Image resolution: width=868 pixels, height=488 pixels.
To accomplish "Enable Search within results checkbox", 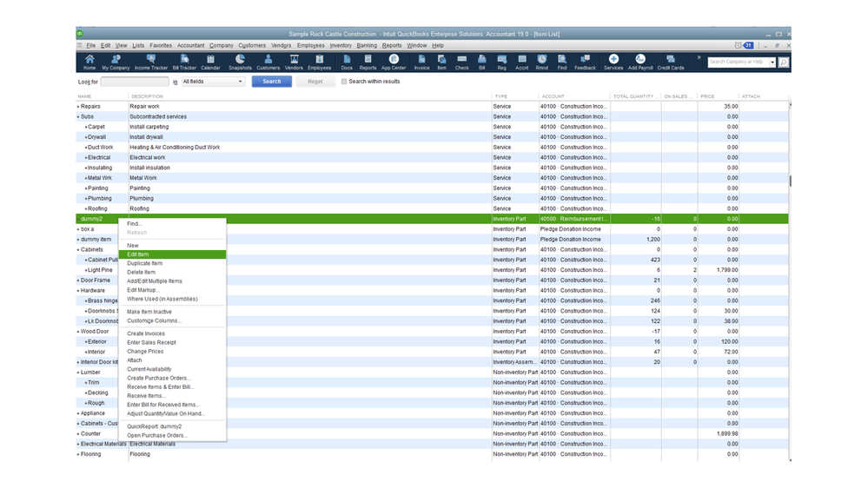I will click(x=344, y=82).
